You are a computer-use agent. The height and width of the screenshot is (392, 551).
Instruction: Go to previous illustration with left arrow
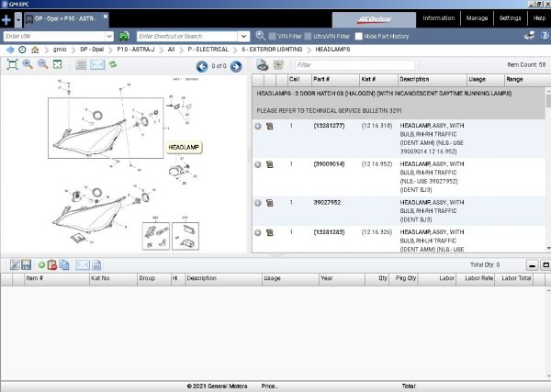click(202, 66)
